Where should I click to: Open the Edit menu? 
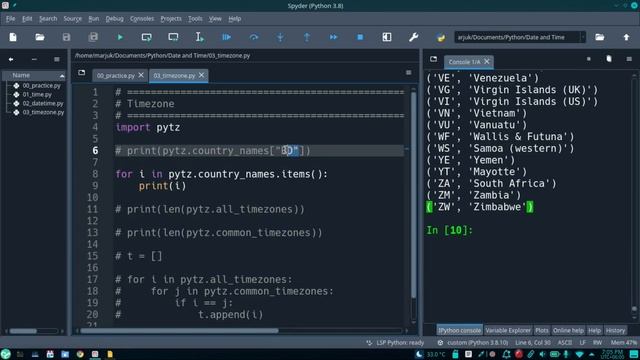tap(27, 19)
